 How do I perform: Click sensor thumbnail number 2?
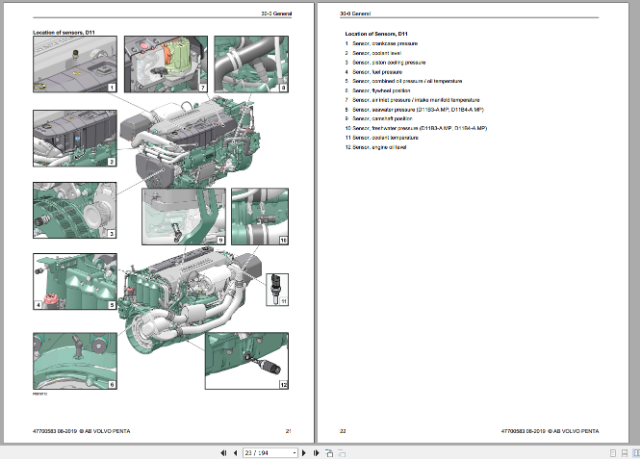coord(75,138)
